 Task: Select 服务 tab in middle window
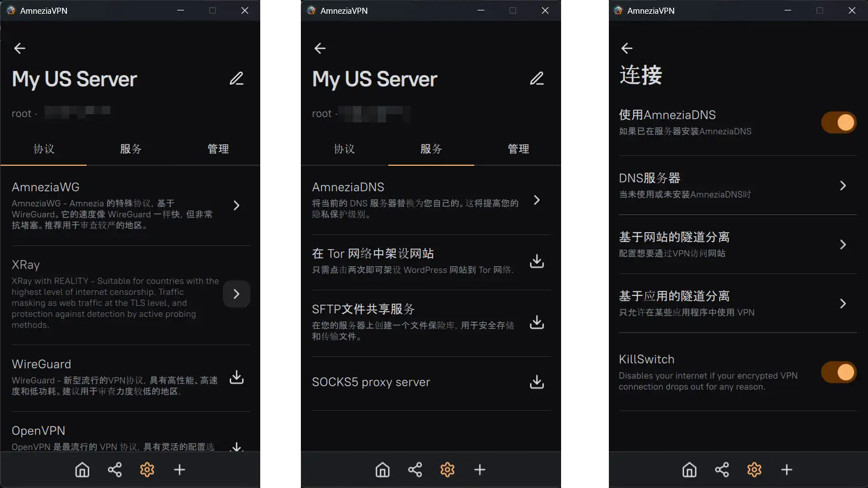(431, 149)
